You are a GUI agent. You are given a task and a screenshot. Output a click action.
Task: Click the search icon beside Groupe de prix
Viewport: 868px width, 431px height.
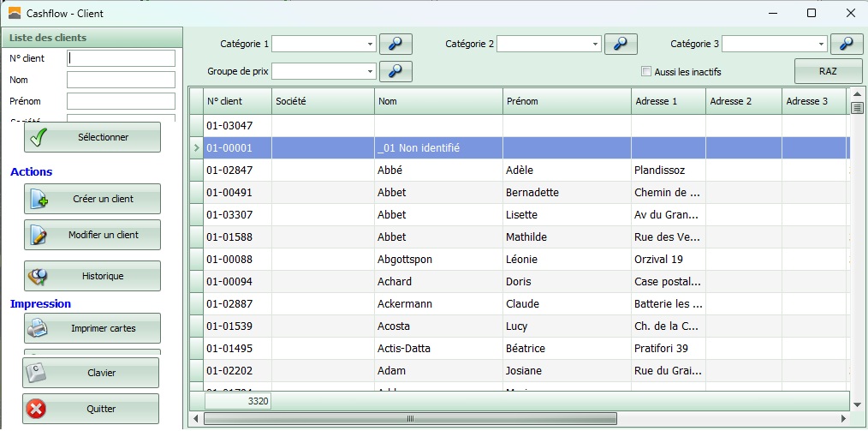coord(395,71)
